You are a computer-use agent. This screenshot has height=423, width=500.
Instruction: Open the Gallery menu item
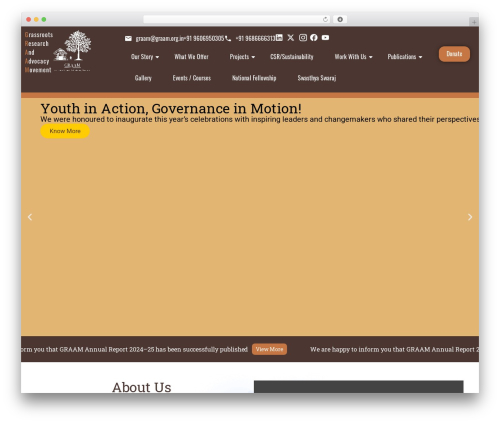pos(143,78)
